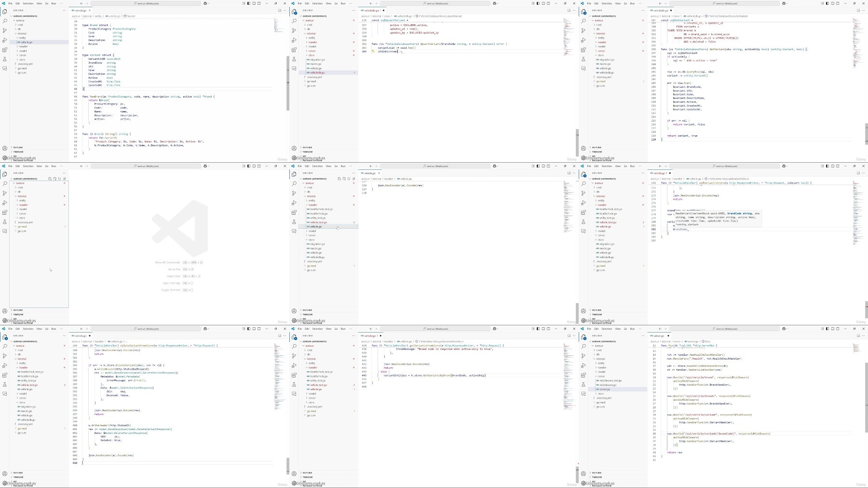Screen dimensions: 868x488
Task: Open Testing flask icon in the empty-editor window
Action: pyautogui.click(x=5, y=222)
